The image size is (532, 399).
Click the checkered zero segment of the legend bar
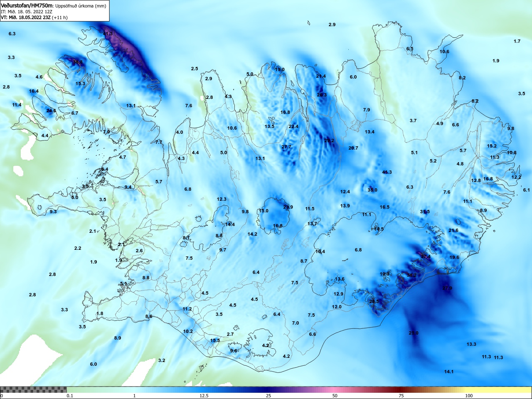[33, 389]
